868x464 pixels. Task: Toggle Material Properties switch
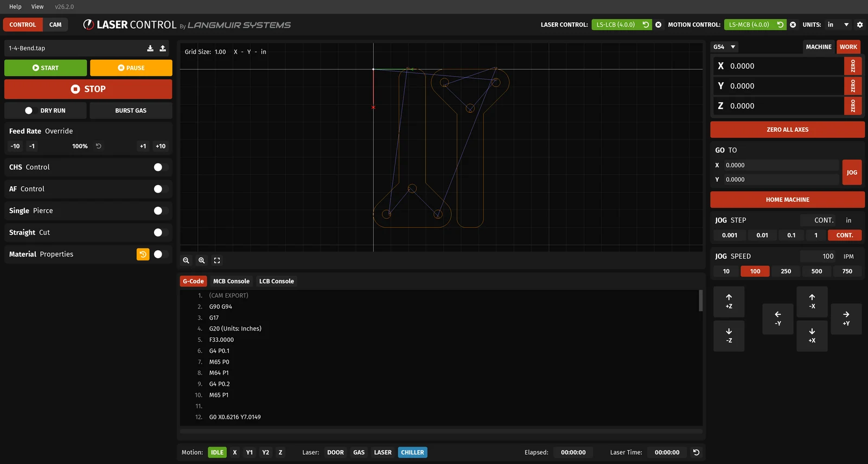(x=161, y=254)
